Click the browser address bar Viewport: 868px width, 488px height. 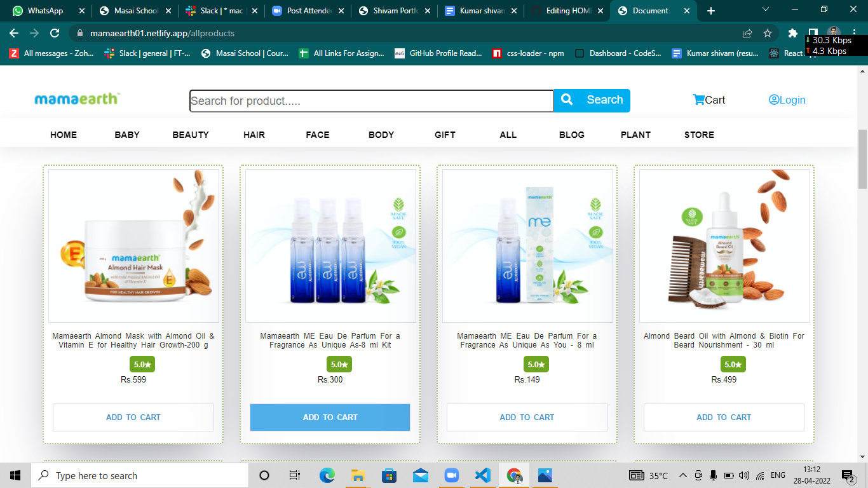click(x=407, y=33)
